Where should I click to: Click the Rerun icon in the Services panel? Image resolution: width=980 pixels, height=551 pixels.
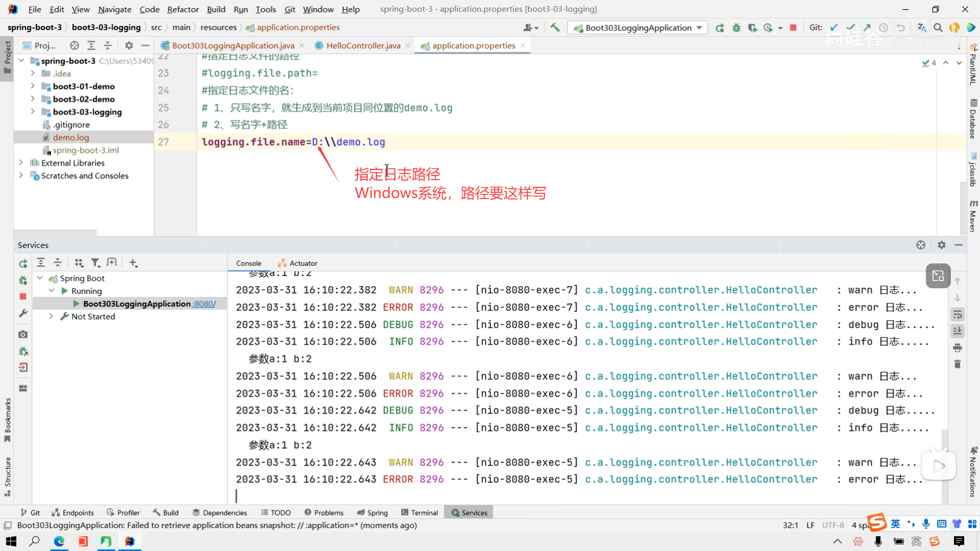point(23,263)
